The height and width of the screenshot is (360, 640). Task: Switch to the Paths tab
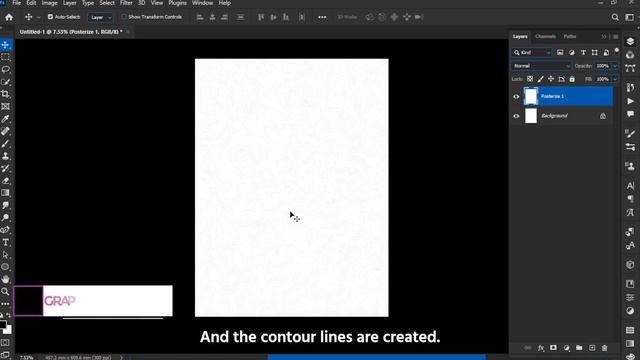[x=570, y=37]
